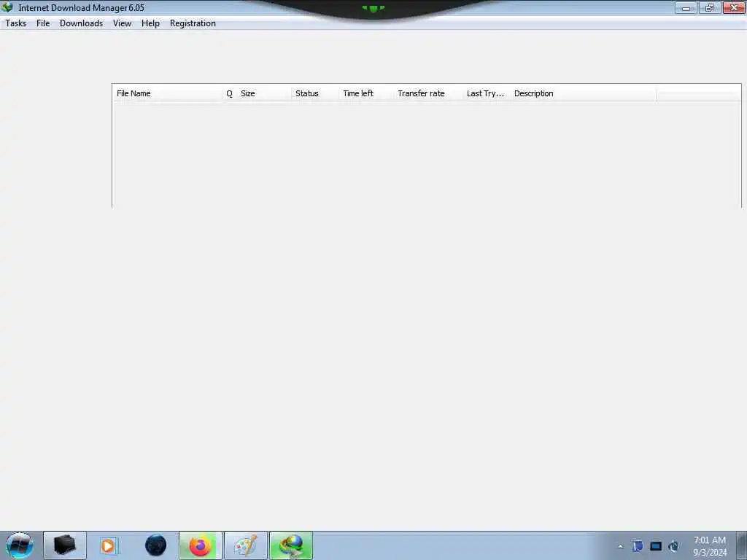Open the clock showing 7:01 AM
The width and height of the screenshot is (747, 560).
coord(710,545)
